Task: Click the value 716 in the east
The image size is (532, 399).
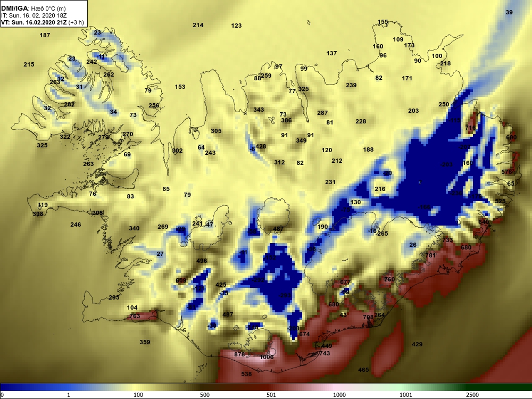Action: click(470, 128)
